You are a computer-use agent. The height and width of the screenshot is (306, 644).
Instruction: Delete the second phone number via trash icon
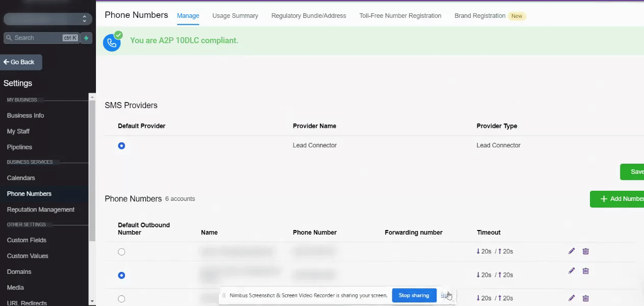pyautogui.click(x=586, y=271)
